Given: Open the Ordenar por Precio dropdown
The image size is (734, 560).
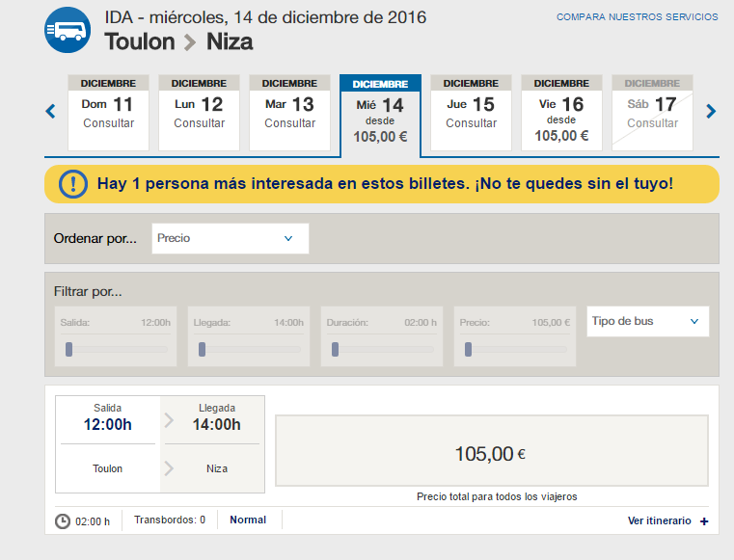Looking at the screenshot, I should (x=231, y=238).
